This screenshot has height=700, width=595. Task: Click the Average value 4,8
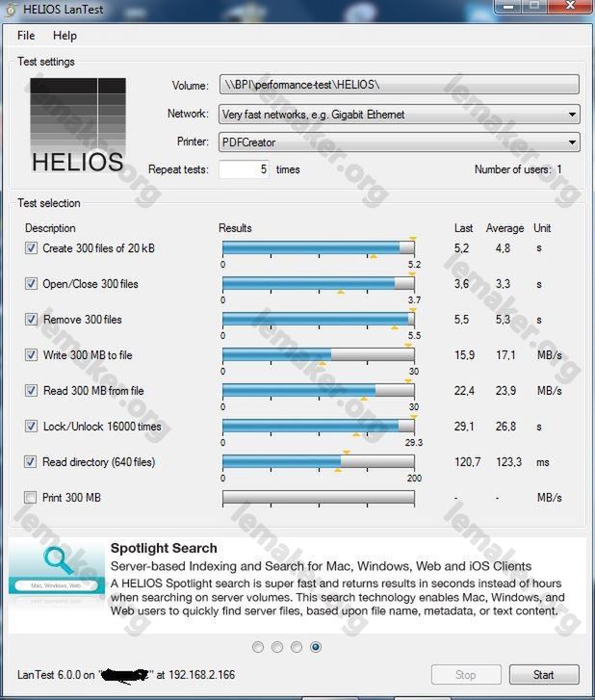tap(503, 248)
